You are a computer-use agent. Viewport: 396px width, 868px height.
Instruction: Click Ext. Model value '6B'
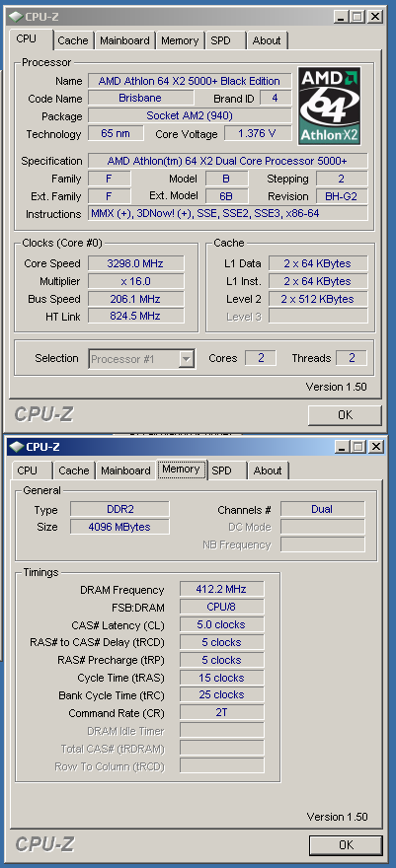(x=226, y=196)
